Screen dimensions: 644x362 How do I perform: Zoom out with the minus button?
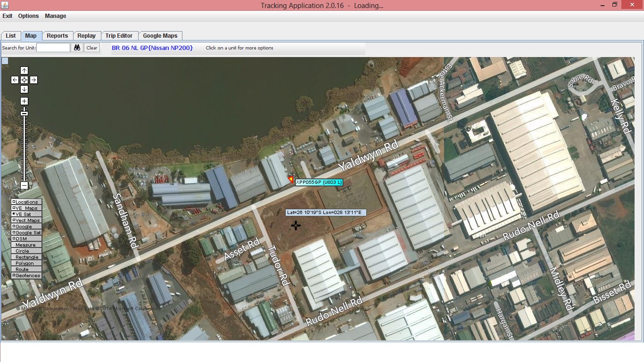tap(24, 186)
